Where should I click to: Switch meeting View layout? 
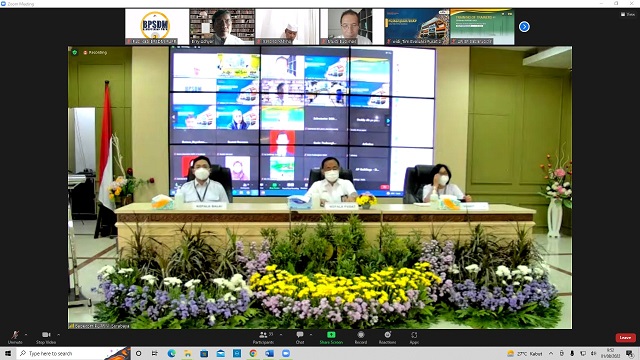click(628, 14)
